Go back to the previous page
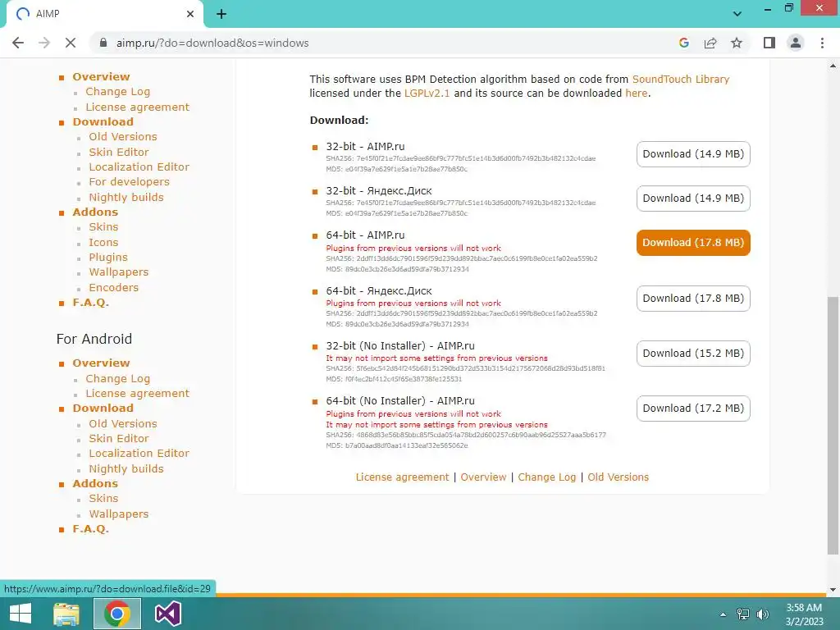Screen dimensions: 840x630 coord(18,43)
